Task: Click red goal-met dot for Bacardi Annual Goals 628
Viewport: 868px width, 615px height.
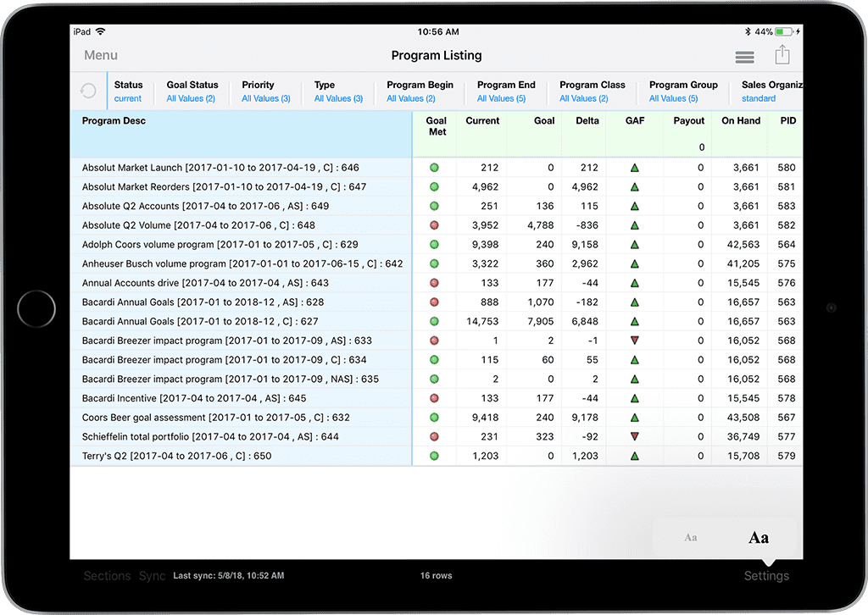Action: 435,302
